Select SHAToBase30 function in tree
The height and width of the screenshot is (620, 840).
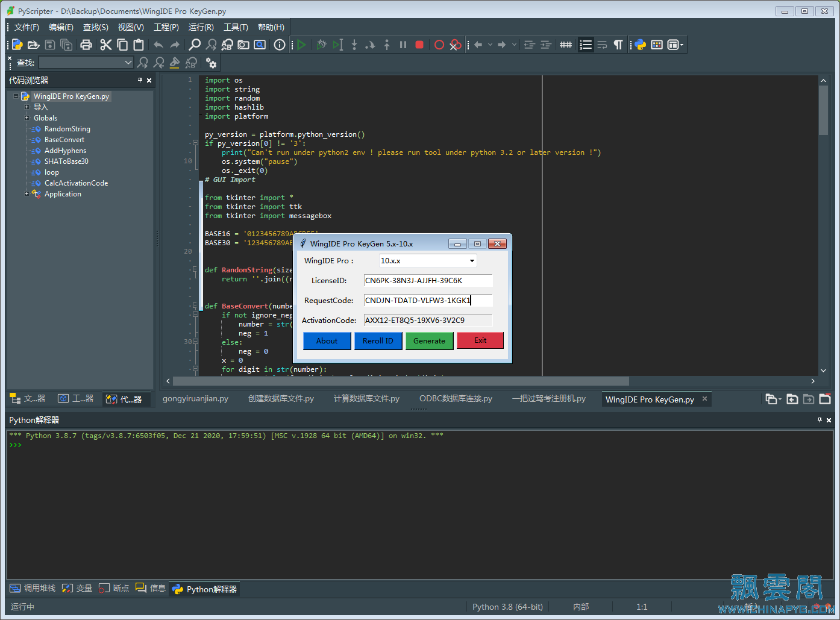coord(66,161)
